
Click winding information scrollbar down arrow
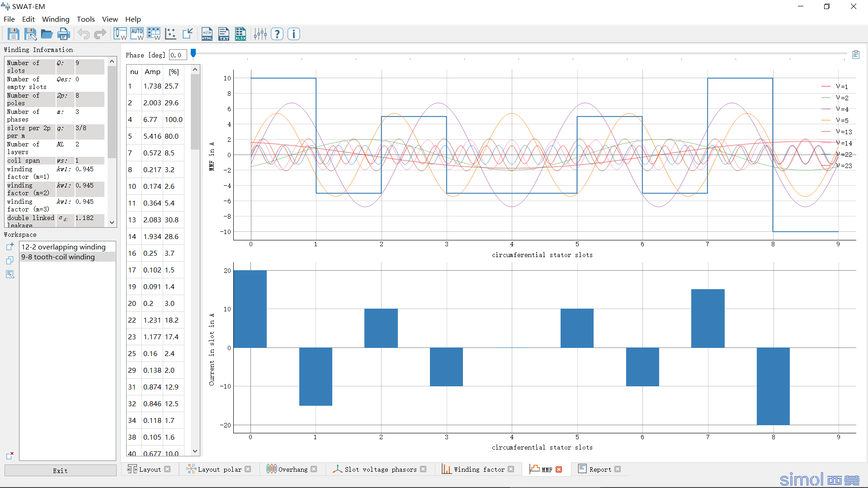pyautogui.click(x=112, y=222)
